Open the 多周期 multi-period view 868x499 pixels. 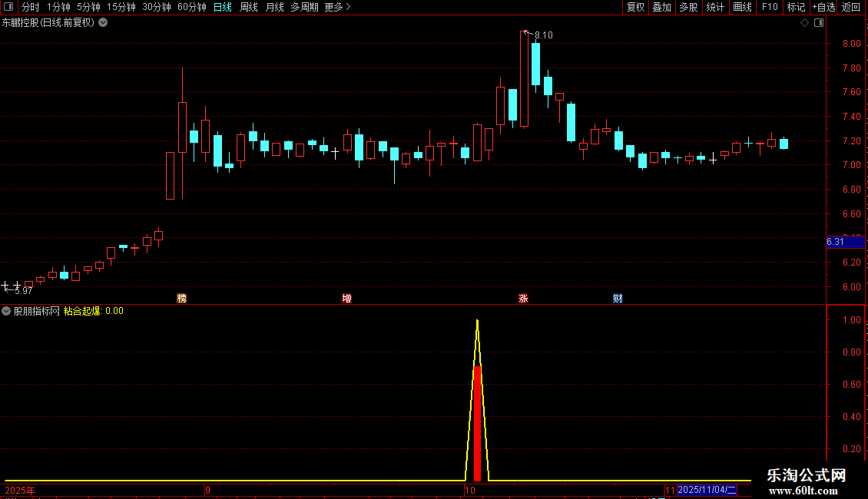[304, 7]
